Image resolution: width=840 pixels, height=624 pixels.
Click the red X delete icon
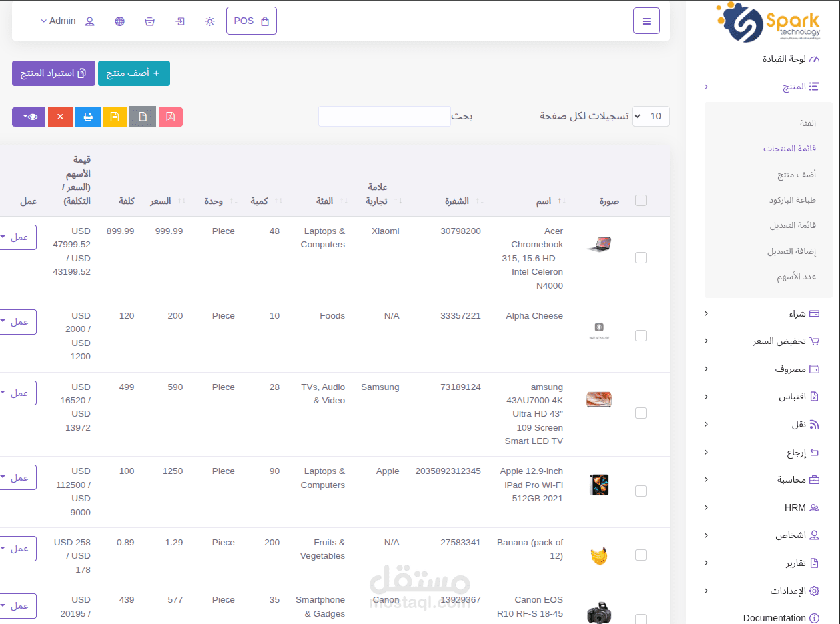(x=61, y=117)
